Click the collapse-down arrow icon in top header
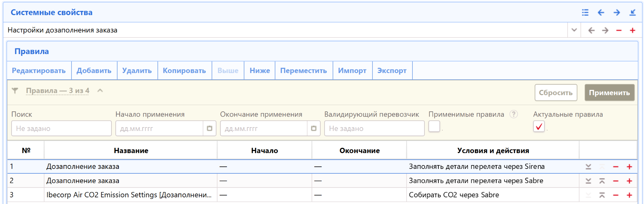The image size is (644, 204). [x=632, y=13]
